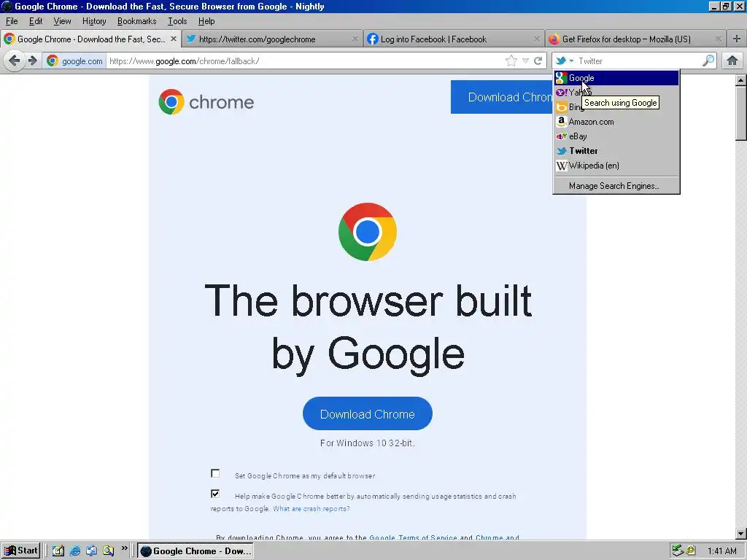Viewport: 747px width, 560px height.
Task: Open the Tools menu
Action: pyautogui.click(x=177, y=21)
